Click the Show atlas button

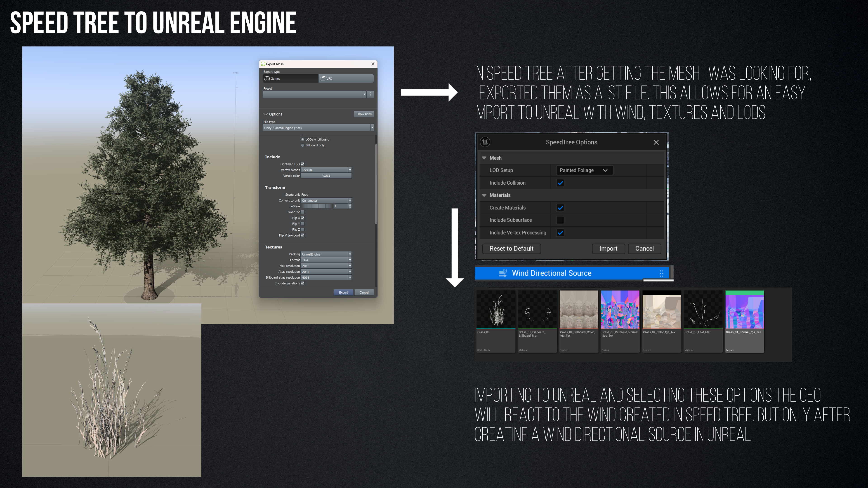[363, 114]
